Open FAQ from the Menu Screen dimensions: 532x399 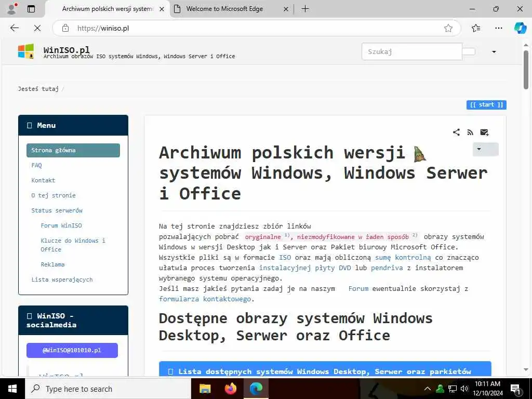pyautogui.click(x=36, y=165)
